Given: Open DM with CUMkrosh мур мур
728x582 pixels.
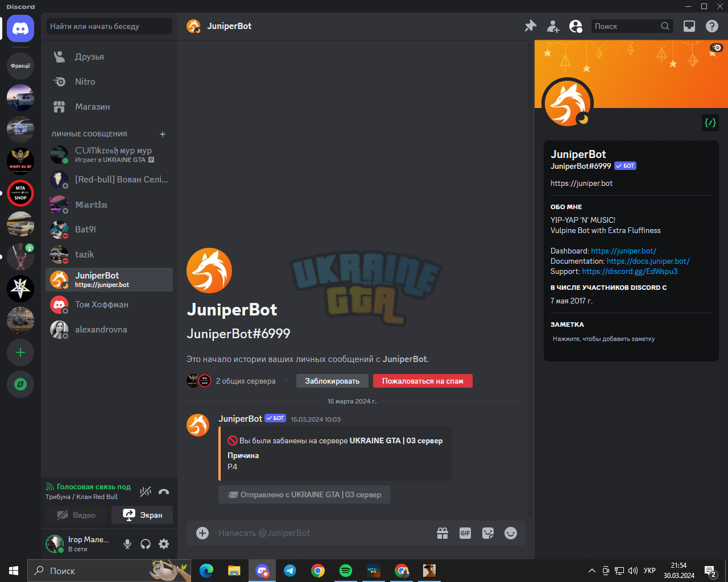Looking at the screenshot, I should pos(109,155).
